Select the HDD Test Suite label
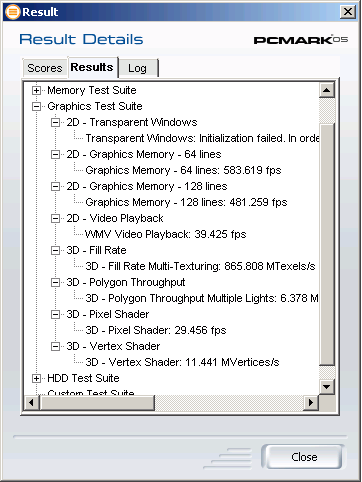This screenshot has height=482, width=362. 83,378
